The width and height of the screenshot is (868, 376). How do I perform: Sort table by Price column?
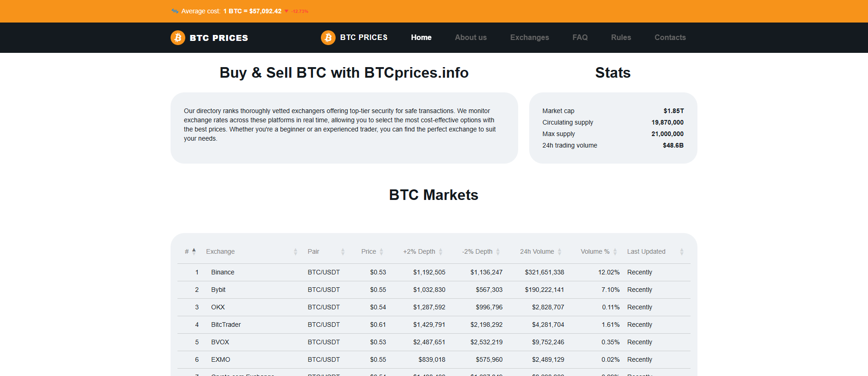tap(372, 251)
